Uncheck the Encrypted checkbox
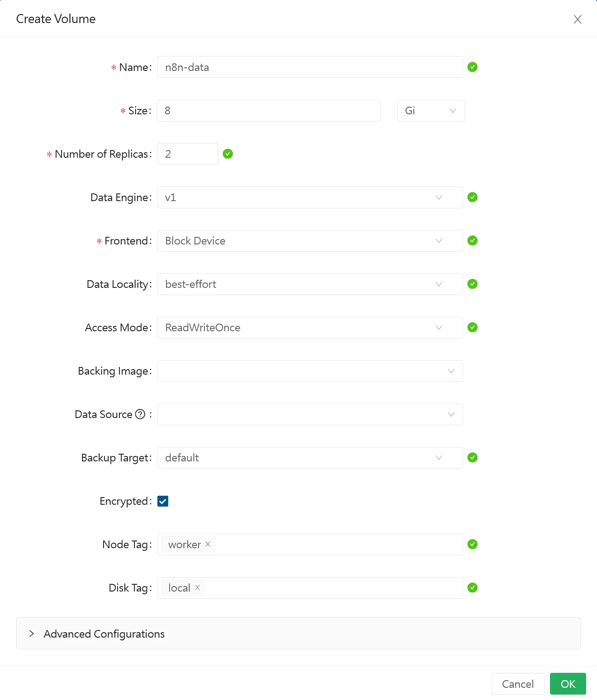 [163, 501]
